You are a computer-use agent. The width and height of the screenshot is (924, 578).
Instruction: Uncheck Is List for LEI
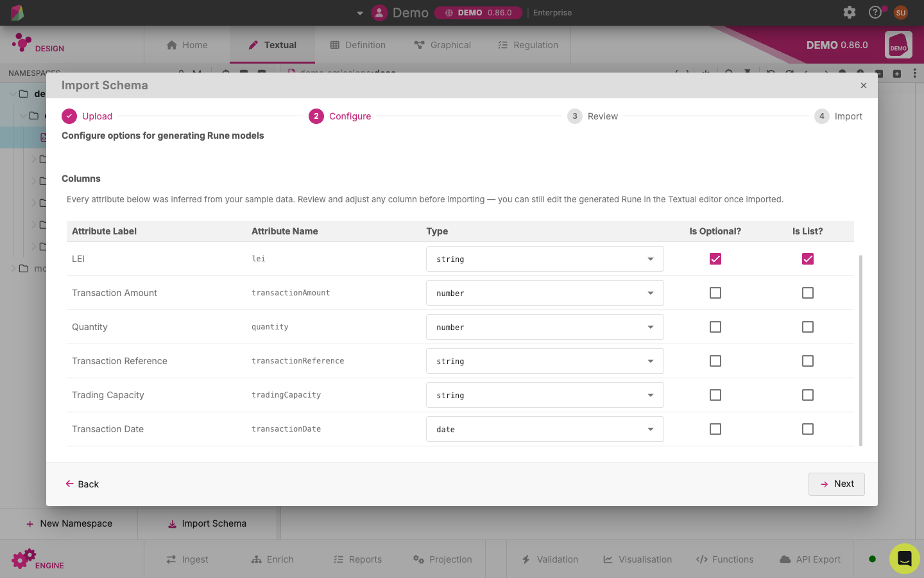click(x=808, y=259)
